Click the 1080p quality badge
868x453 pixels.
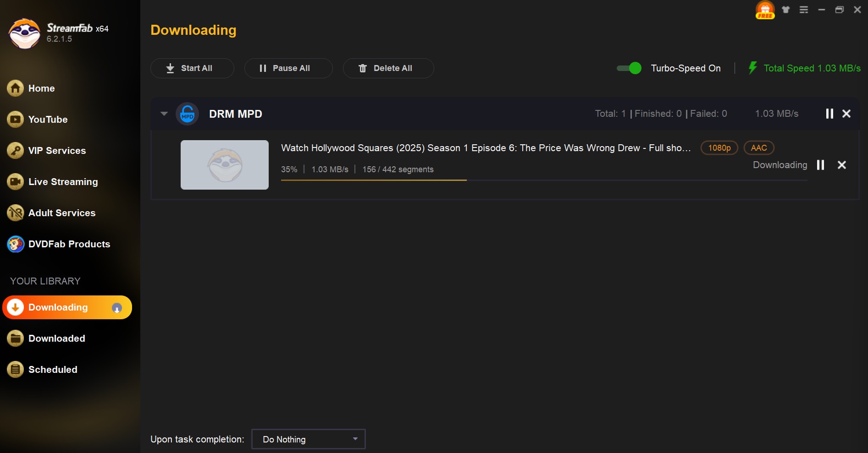[719, 148]
